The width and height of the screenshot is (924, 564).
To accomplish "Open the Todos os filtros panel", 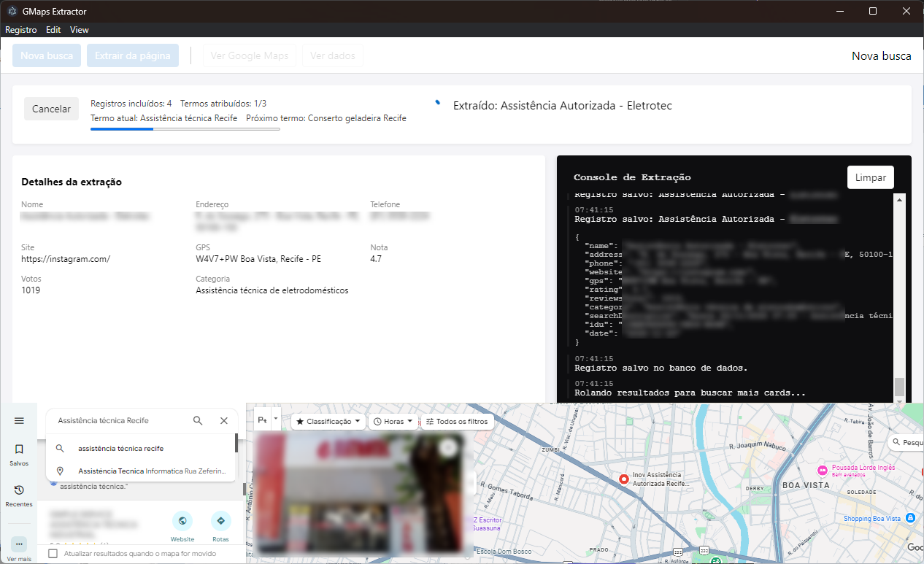I will [x=458, y=422].
